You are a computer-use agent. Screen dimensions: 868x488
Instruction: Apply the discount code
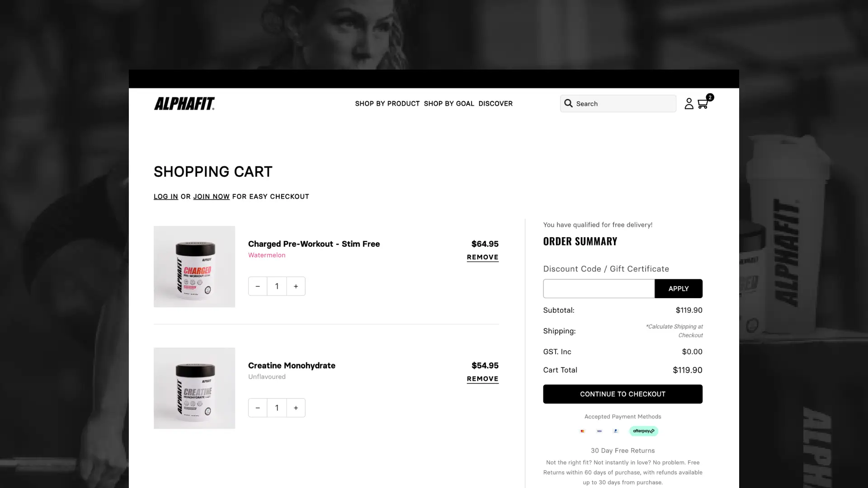678,288
